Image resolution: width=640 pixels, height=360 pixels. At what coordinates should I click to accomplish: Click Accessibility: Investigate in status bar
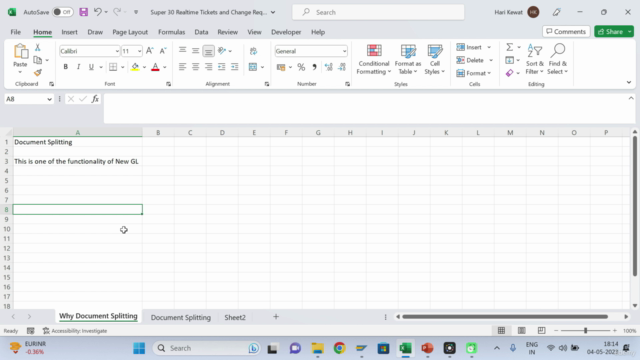pyautogui.click(x=75, y=331)
